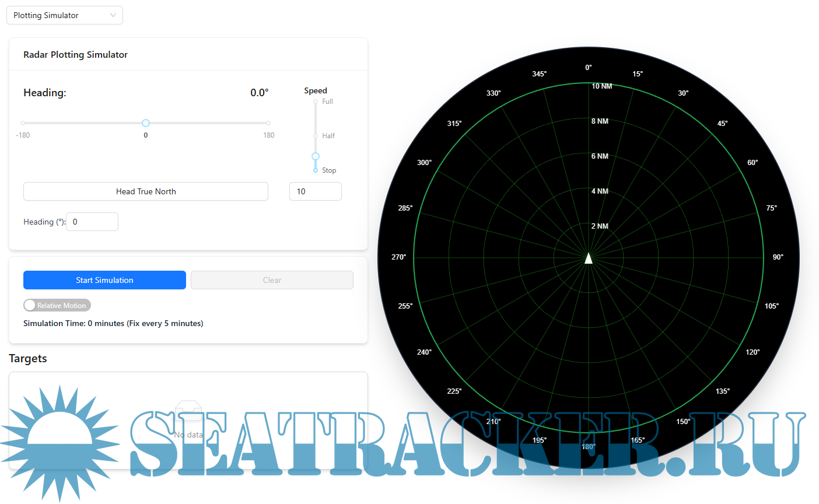Click own ship triangle on radar

point(589,258)
